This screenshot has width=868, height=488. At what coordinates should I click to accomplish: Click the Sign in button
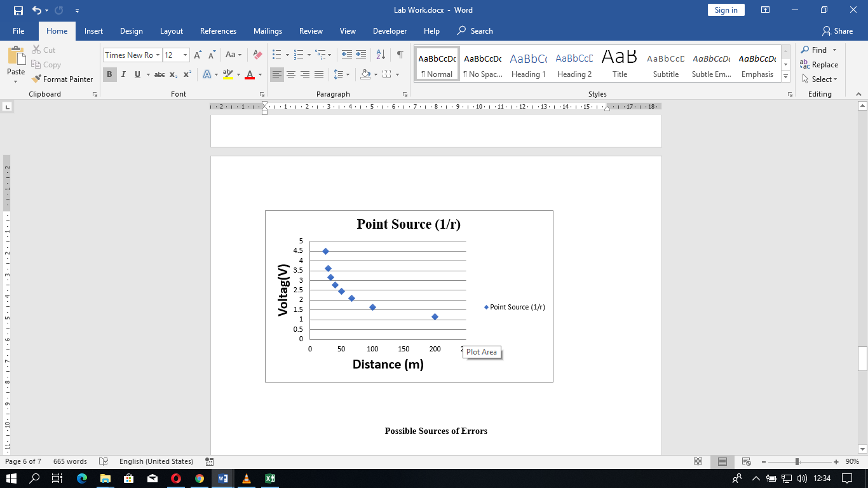coord(726,10)
